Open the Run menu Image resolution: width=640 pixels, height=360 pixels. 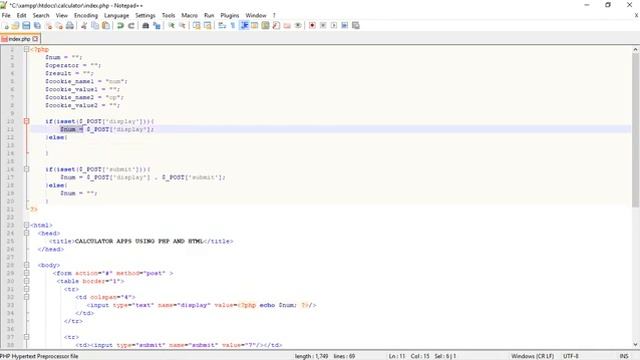click(209, 16)
